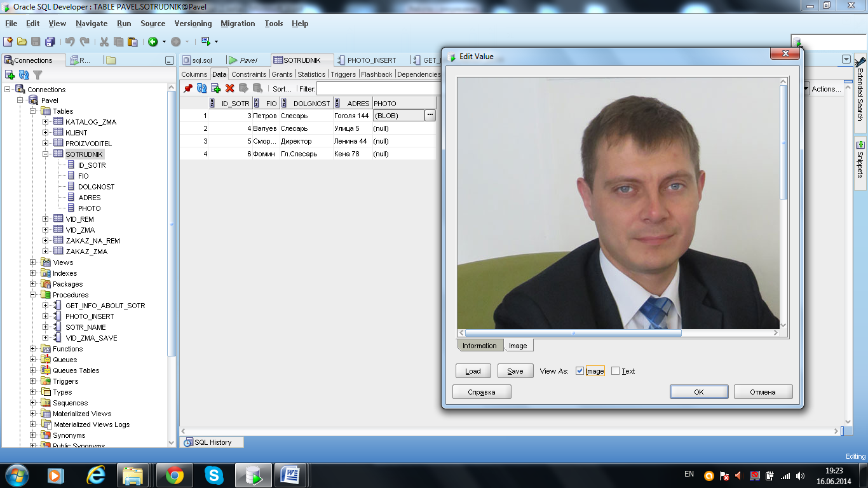This screenshot has width=868, height=488.
Task: Click the Connections filter funnel icon
Action: tap(37, 74)
